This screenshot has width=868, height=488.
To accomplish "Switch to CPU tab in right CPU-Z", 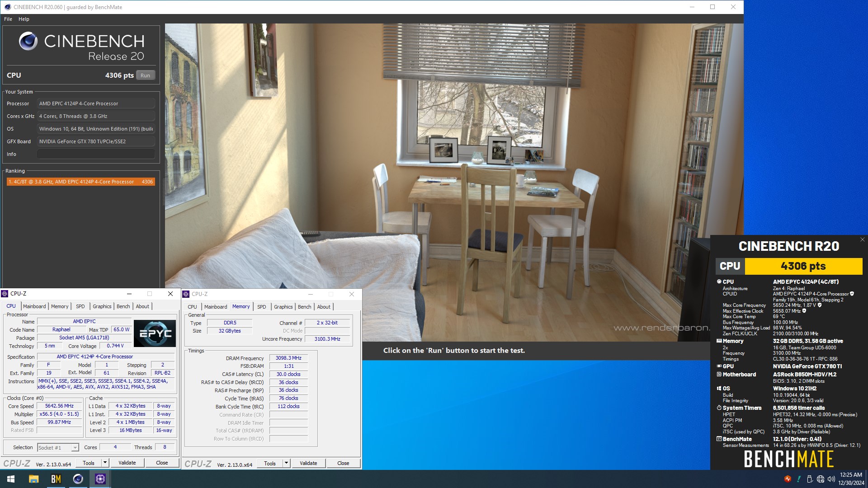I will [192, 307].
